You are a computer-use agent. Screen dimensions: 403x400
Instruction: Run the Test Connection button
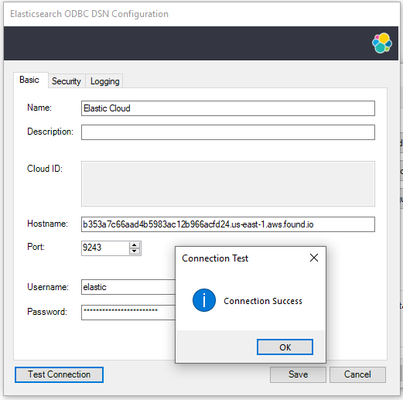tap(59, 375)
